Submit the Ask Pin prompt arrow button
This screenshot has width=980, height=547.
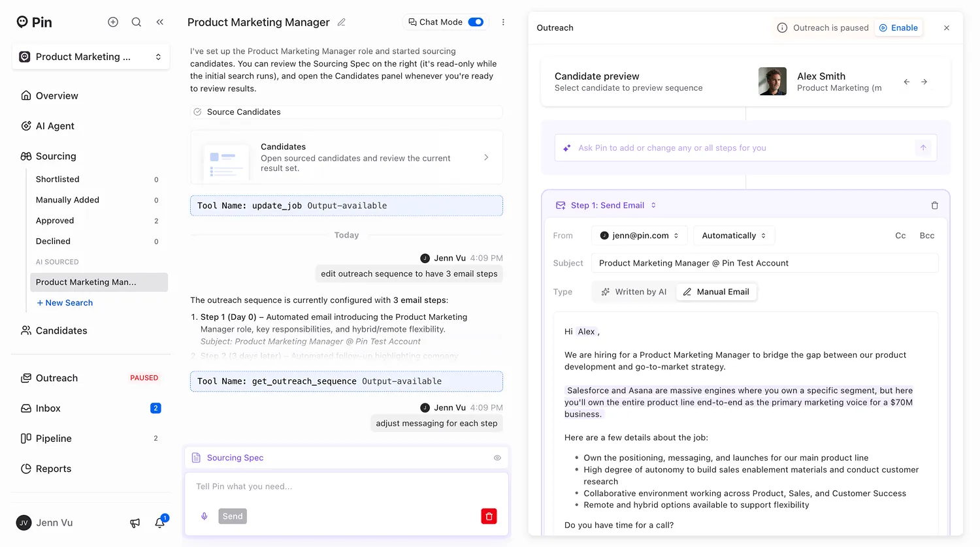pyautogui.click(x=923, y=148)
